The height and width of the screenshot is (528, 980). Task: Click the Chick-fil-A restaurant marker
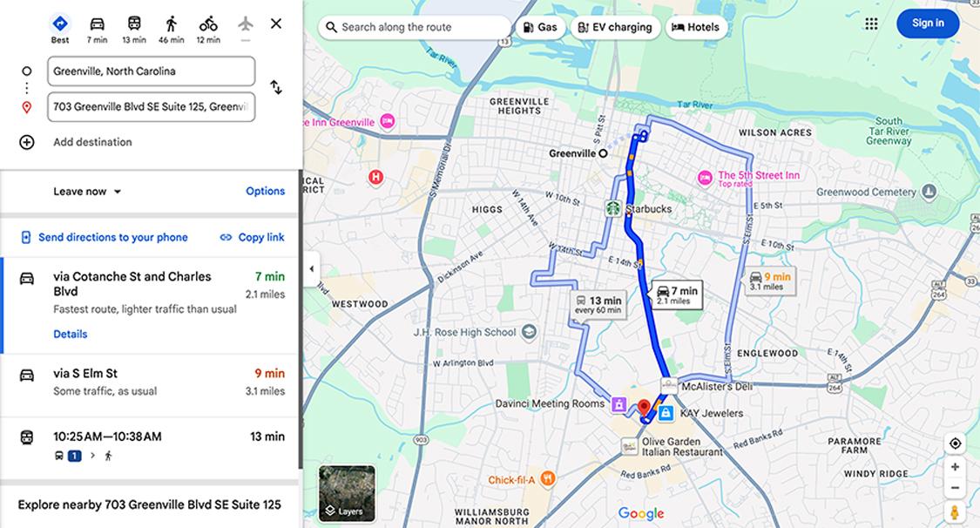pos(548,479)
